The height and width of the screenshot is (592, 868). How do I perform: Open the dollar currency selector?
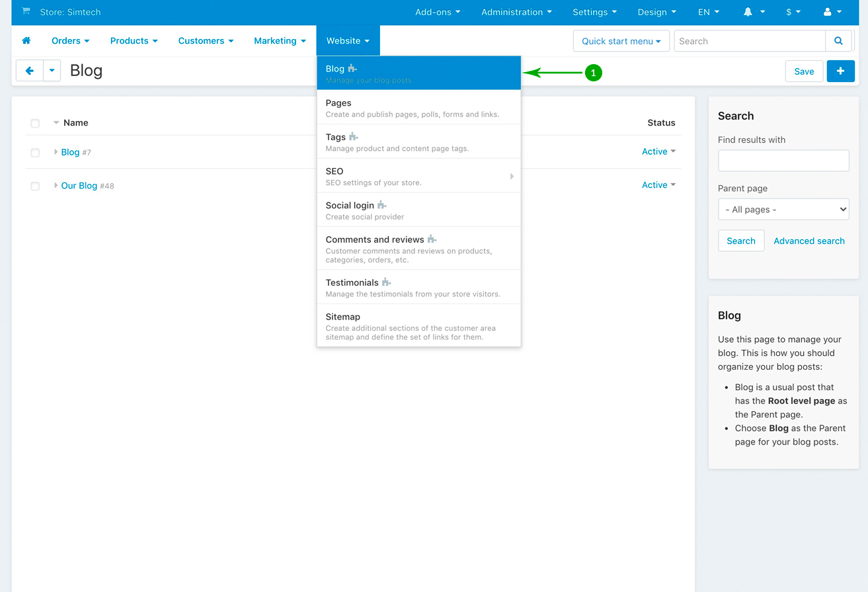(793, 12)
